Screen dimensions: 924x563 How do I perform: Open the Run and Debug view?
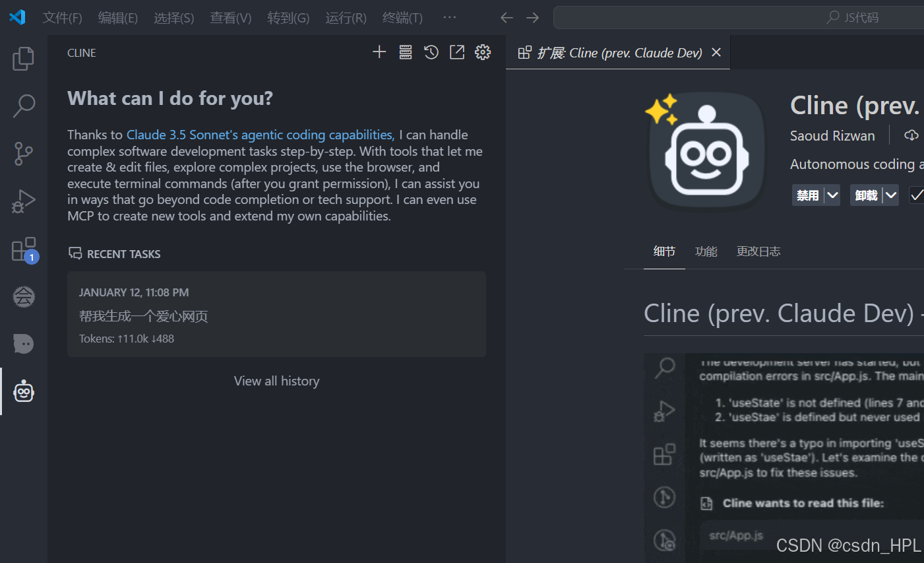tap(24, 201)
